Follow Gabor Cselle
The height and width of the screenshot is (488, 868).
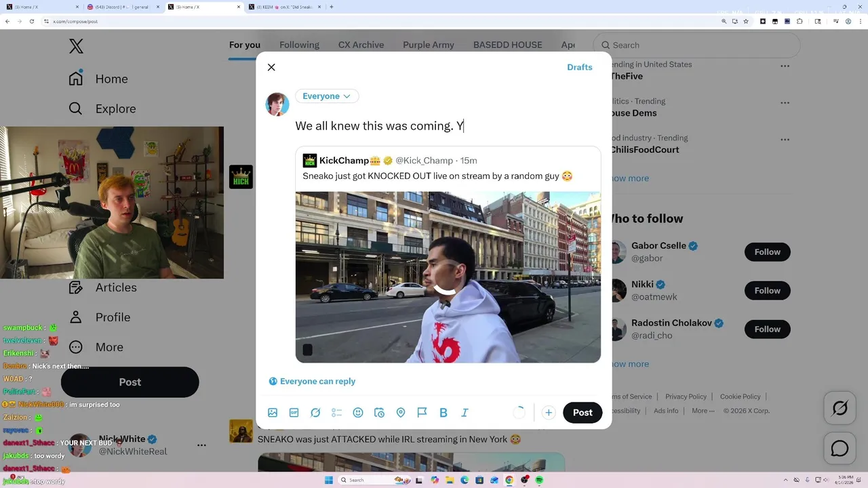[x=767, y=252]
